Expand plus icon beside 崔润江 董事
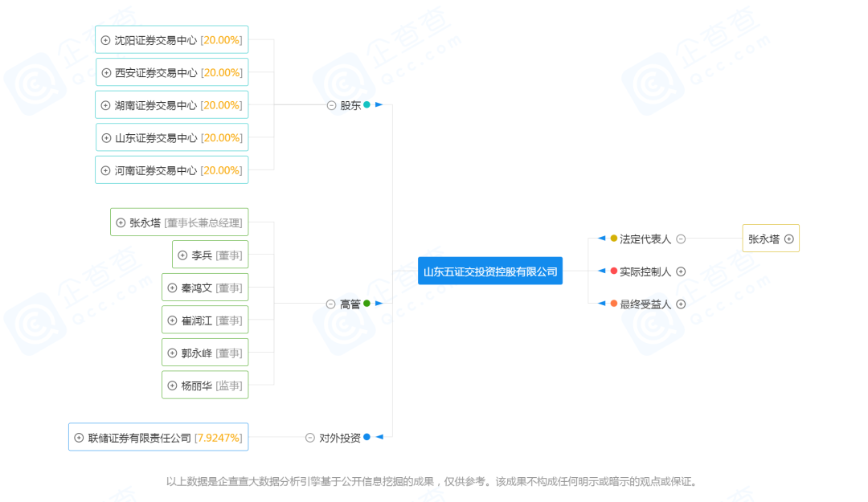Image resolution: width=868 pixels, height=502 pixels. tap(172, 320)
